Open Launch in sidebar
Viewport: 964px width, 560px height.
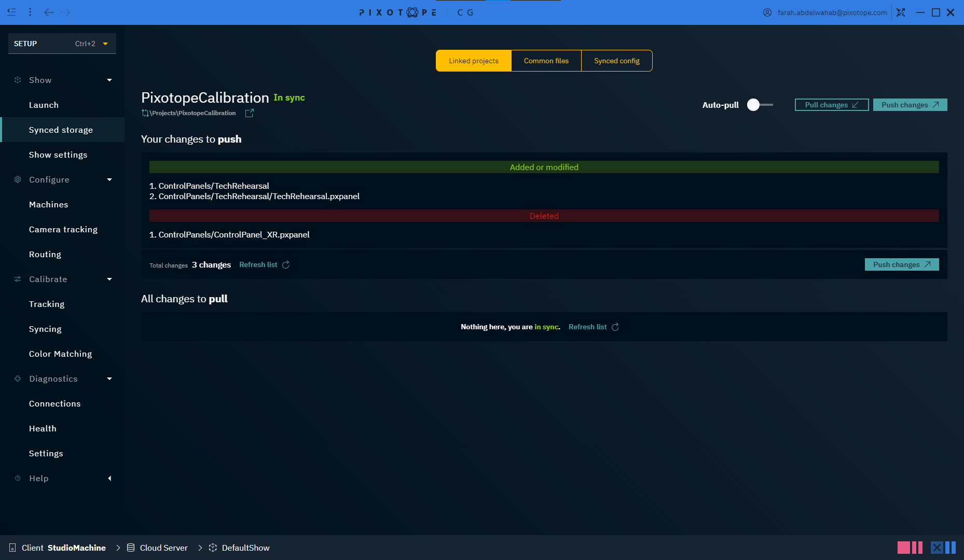[62, 105]
